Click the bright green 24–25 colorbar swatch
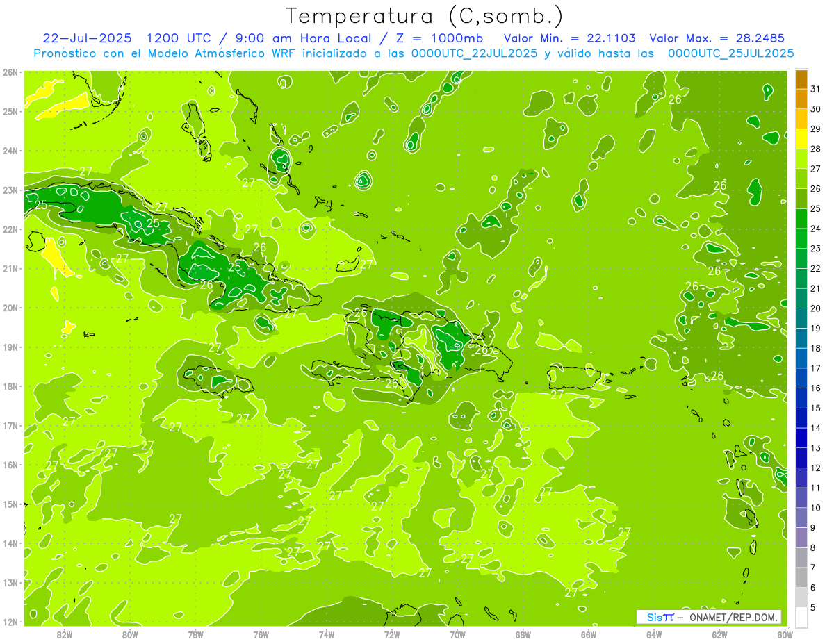This screenshot has height=644, width=834. [x=801, y=218]
